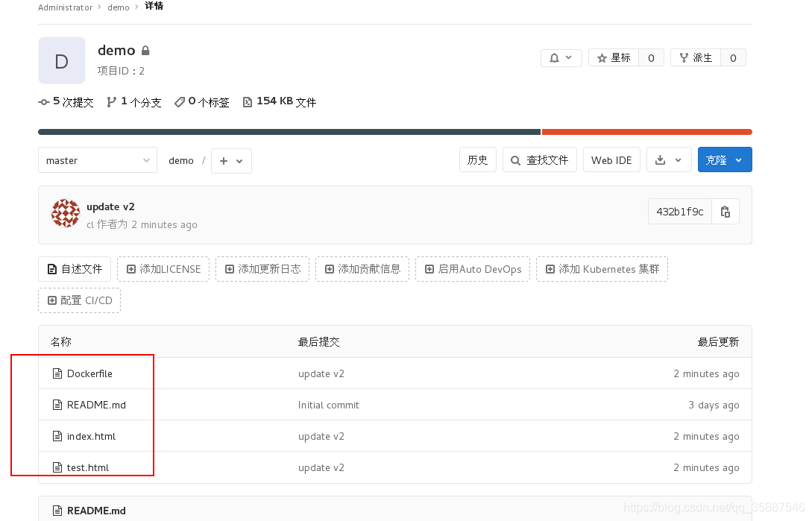Open 154 KB 文件 storage link
This screenshot has height=521, width=812.
pyautogui.click(x=280, y=102)
